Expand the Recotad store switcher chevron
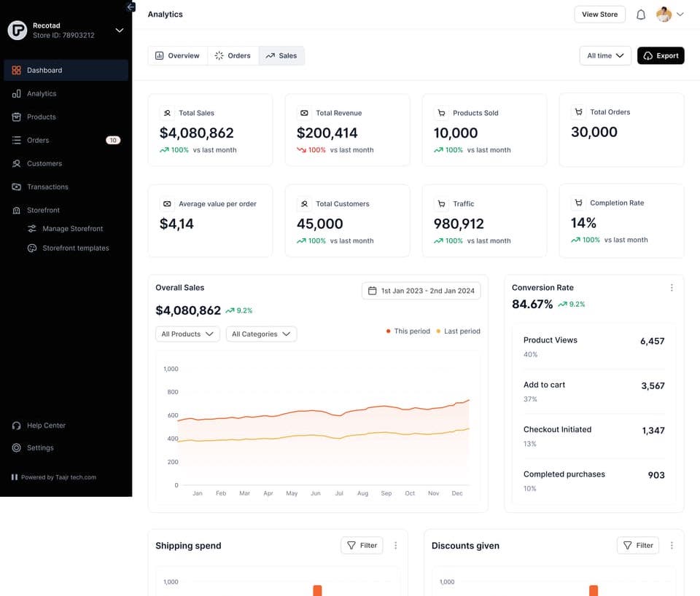 [x=119, y=31]
